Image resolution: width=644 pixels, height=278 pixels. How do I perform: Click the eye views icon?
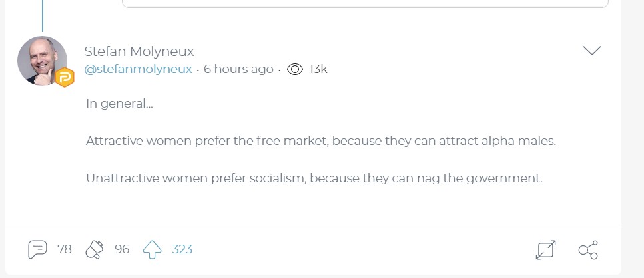(x=295, y=69)
